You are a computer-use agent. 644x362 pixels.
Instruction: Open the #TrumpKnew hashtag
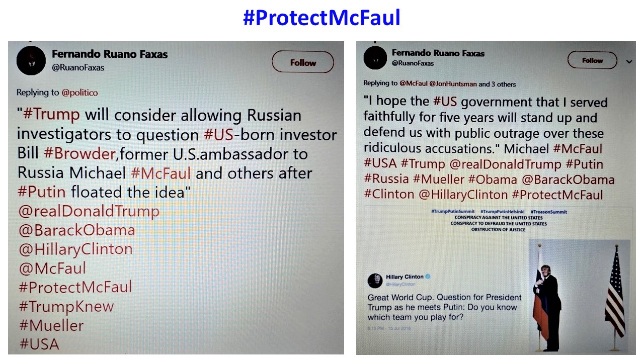coord(66,307)
